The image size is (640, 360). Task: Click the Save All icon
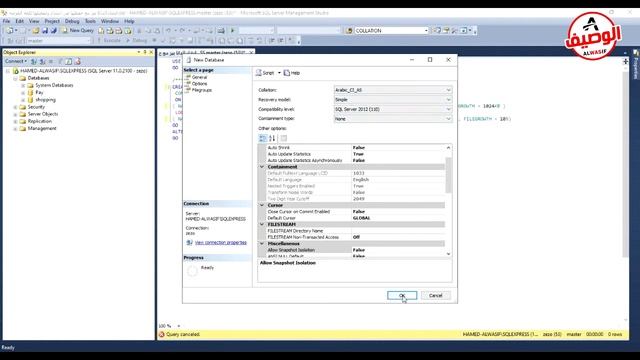pos(53,31)
